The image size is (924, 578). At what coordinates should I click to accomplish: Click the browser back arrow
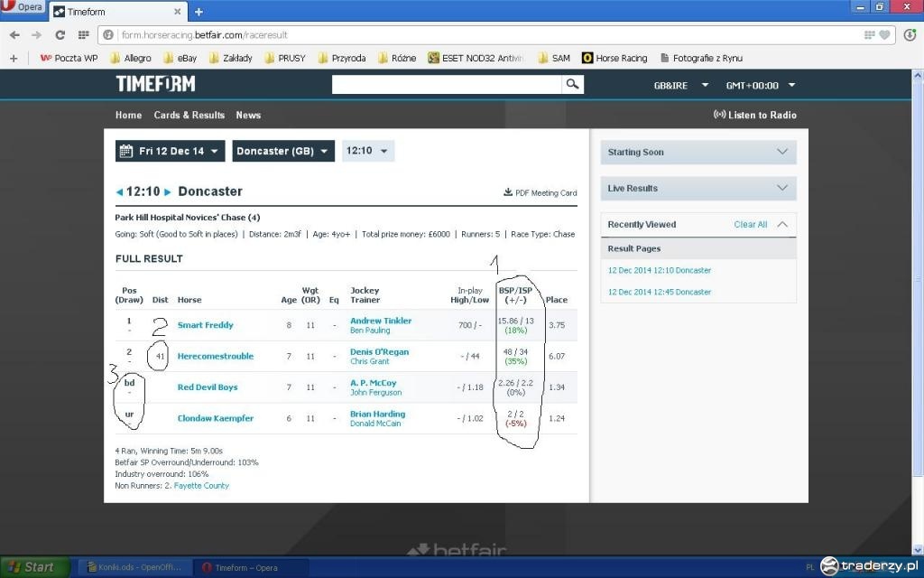14,35
